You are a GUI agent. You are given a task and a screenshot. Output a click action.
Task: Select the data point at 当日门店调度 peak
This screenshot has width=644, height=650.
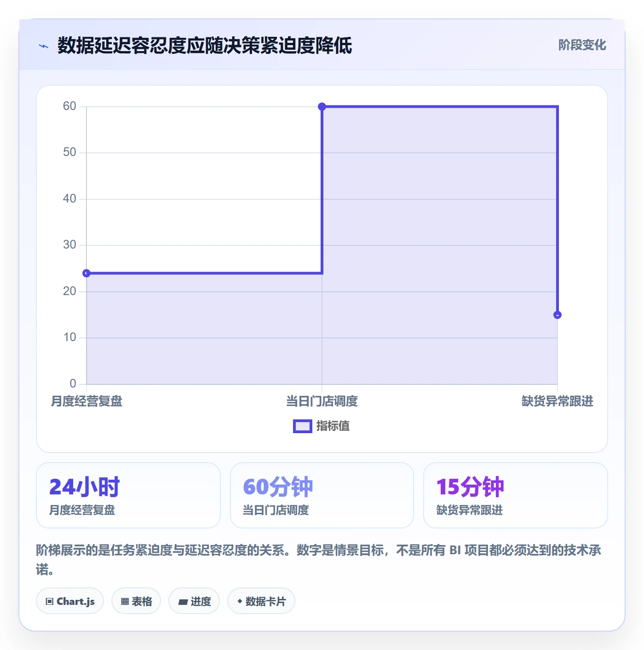(322, 107)
